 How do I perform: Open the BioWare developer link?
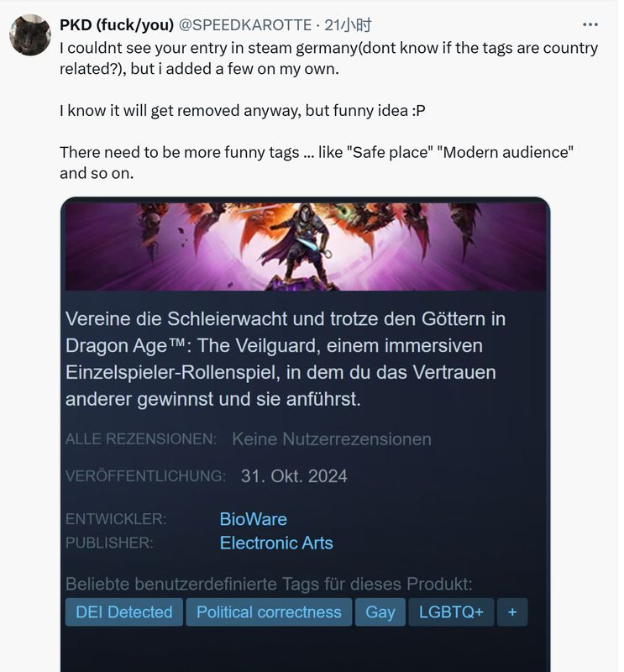click(x=254, y=519)
